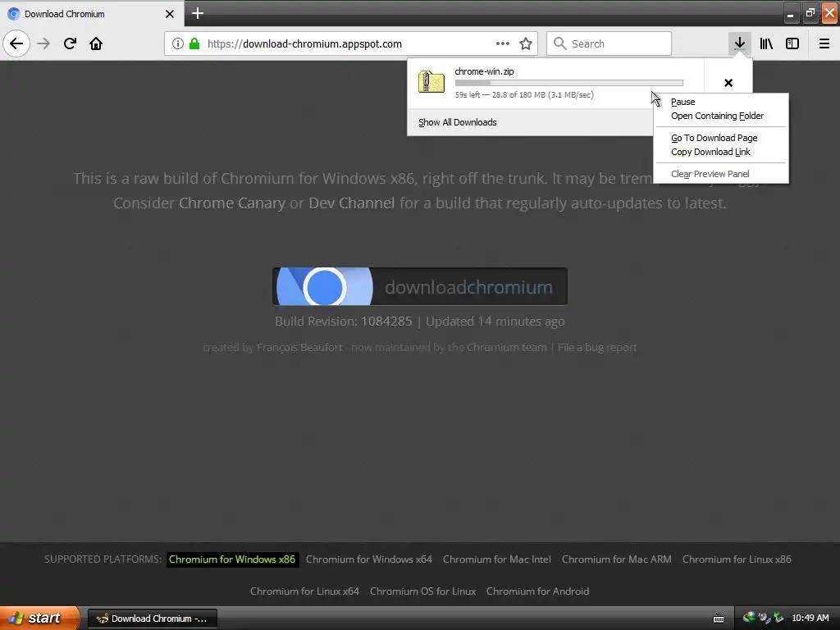Select Go To Download Page
This screenshot has width=840, height=630.
(721, 138)
